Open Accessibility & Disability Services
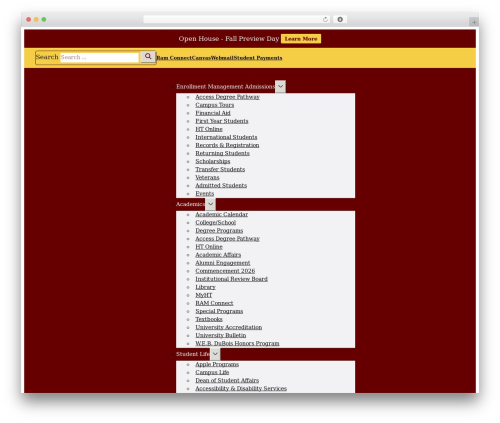Image resolution: width=500 pixels, height=423 pixels. coord(241,388)
